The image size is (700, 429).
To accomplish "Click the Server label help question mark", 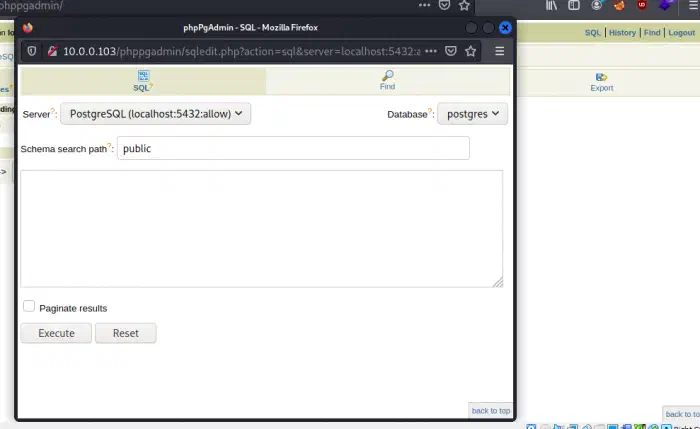I will point(52,110).
